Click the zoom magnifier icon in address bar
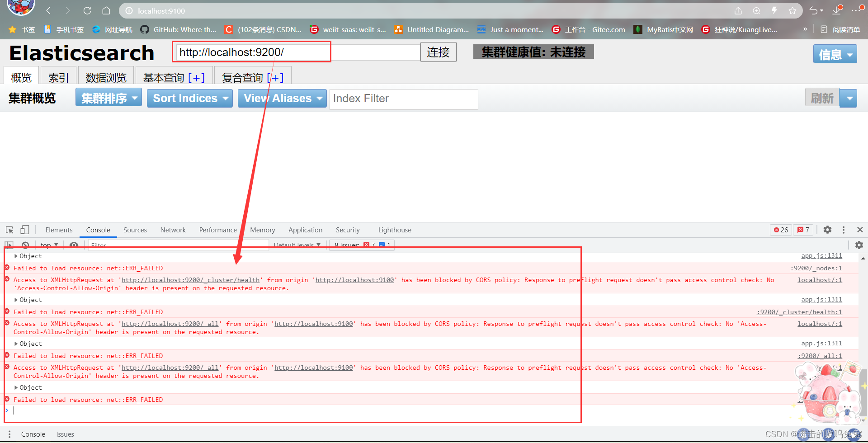The height and width of the screenshot is (443, 868). click(x=756, y=10)
